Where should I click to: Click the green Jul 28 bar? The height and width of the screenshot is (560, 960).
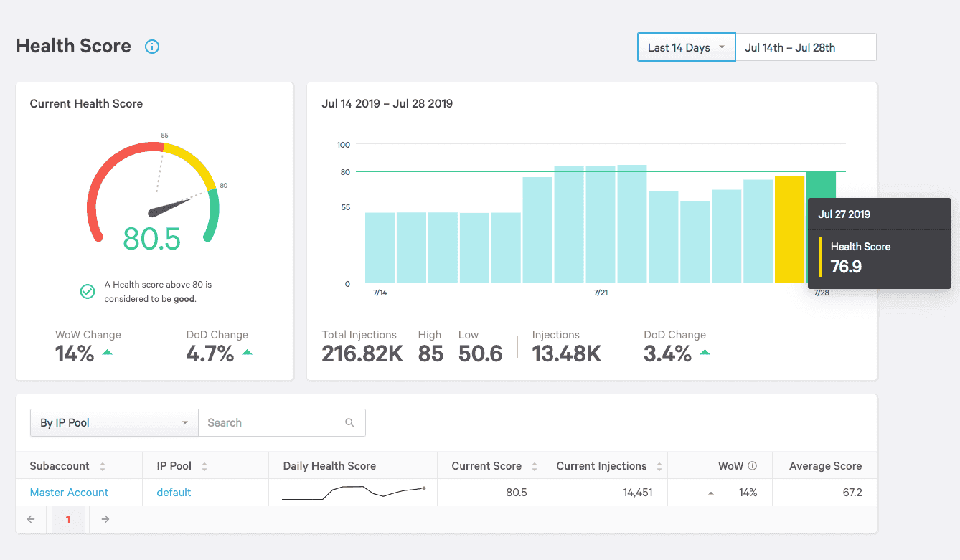(x=821, y=185)
